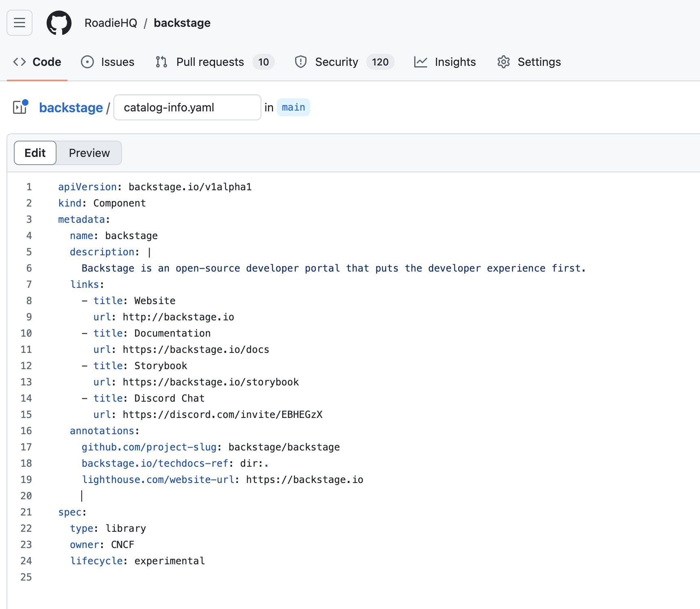Image resolution: width=700 pixels, height=609 pixels.
Task: Click the lighthouse.com/website-url annotation key
Action: tap(158, 480)
